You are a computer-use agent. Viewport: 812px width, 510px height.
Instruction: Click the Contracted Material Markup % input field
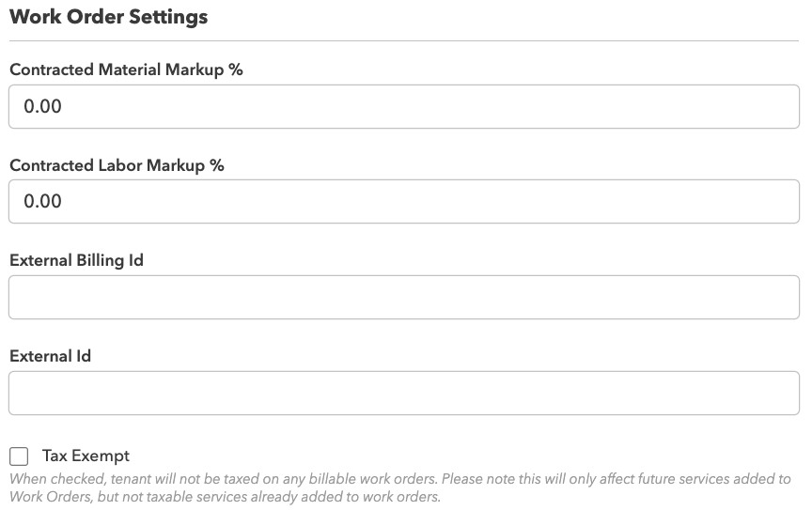point(404,106)
